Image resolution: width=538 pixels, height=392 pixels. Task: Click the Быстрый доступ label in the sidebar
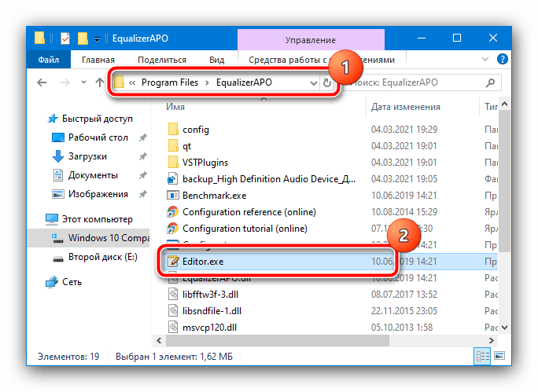tap(98, 119)
